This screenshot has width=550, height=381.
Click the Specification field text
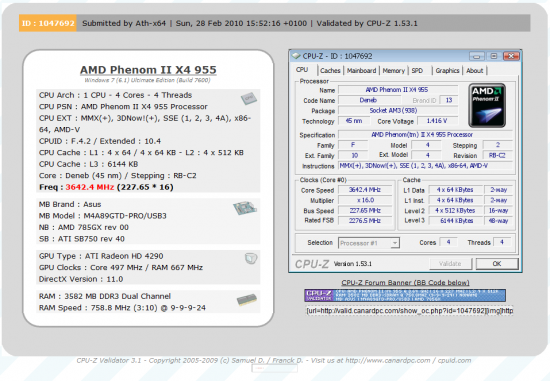pos(425,135)
